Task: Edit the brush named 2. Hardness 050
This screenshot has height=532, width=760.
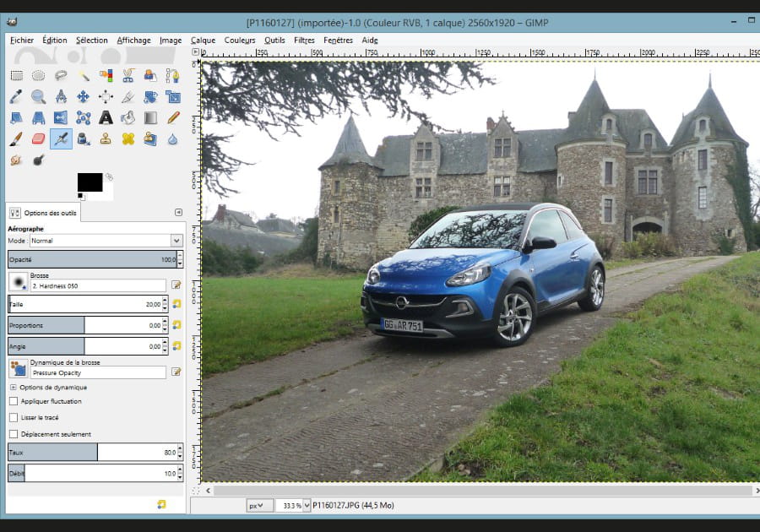Action: pyautogui.click(x=176, y=285)
